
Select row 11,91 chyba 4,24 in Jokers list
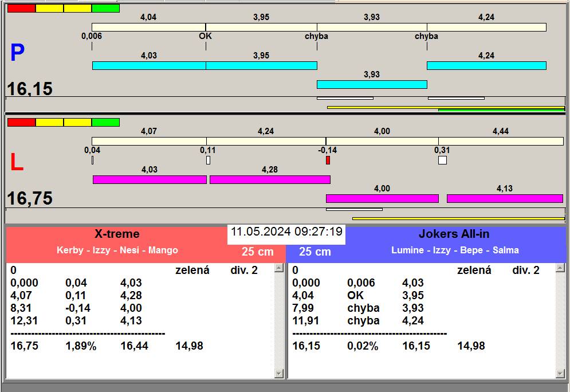(358, 321)
